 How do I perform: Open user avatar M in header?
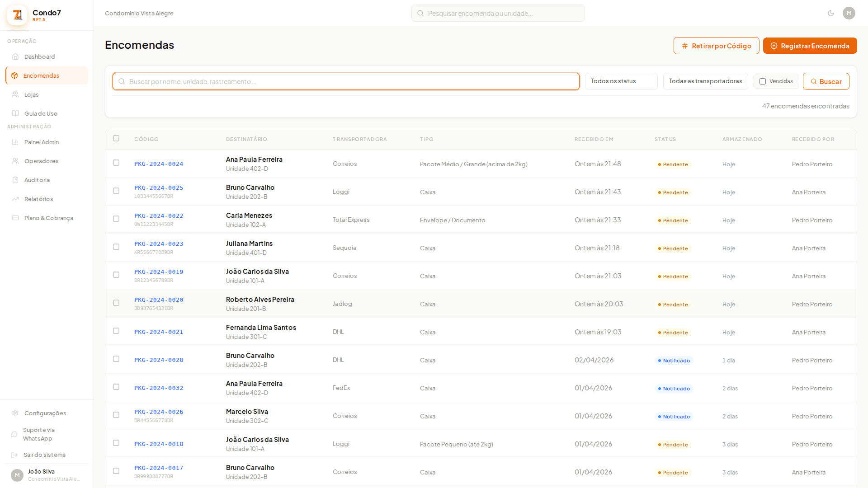click(849, 13)
